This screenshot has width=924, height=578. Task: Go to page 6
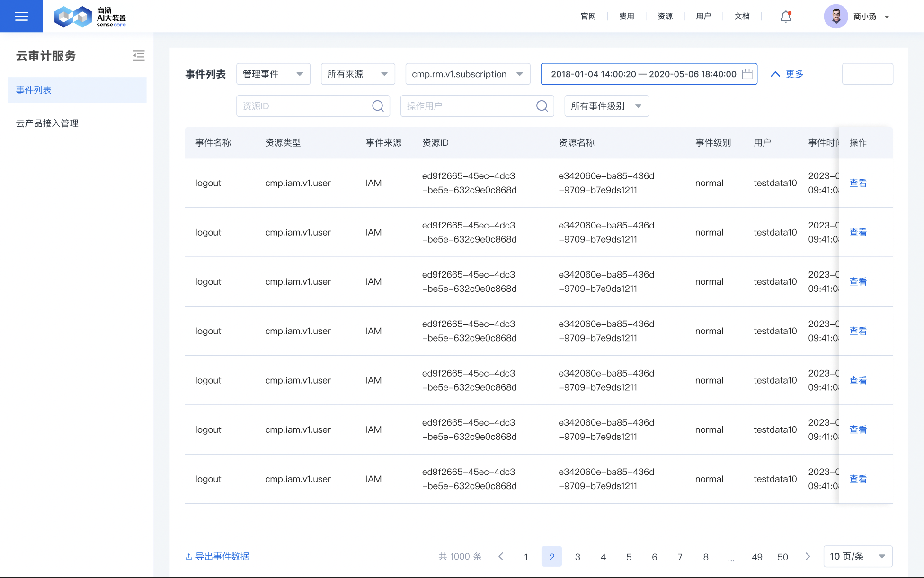click(654, 557)
